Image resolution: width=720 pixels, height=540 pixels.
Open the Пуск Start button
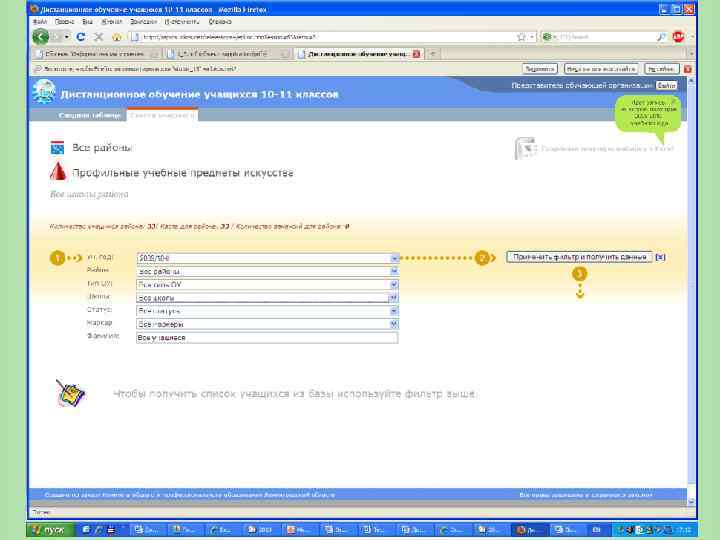(50, 530)
